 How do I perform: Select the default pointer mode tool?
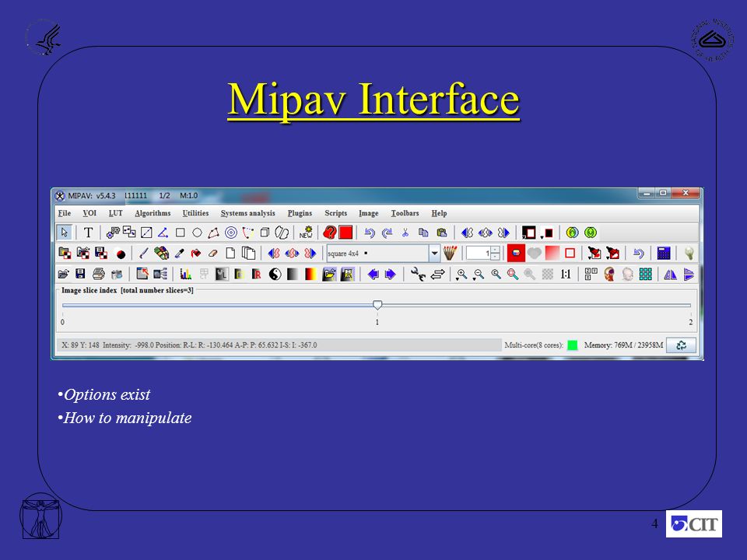[x=65, y=233]
